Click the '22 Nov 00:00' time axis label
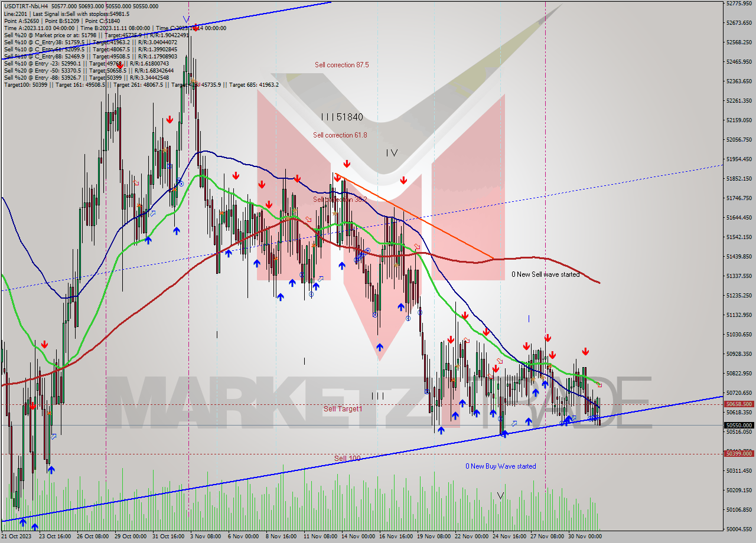The width and height of the screenshot is (756, 543). 471,537
